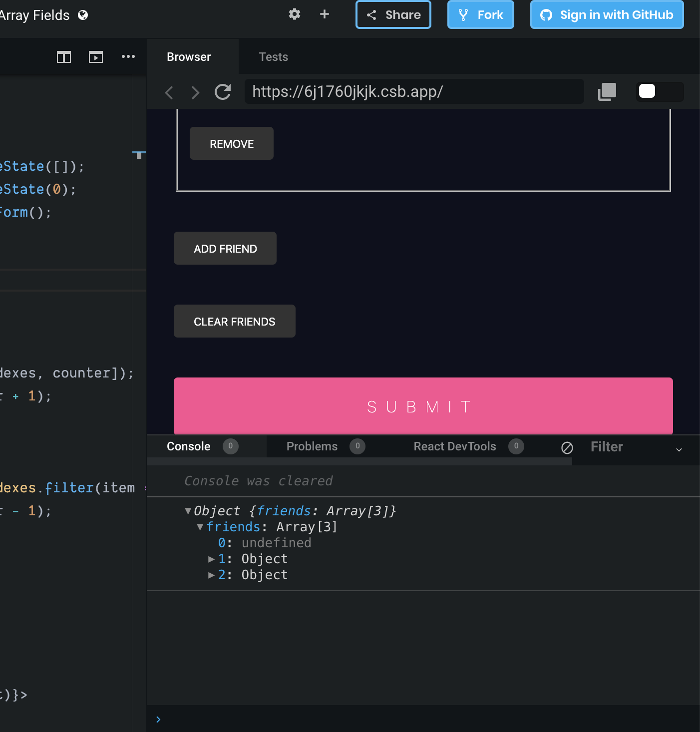
Task: Collapse the friends Array[3] node
Action: pyautogui.click(x=200, y=527)
